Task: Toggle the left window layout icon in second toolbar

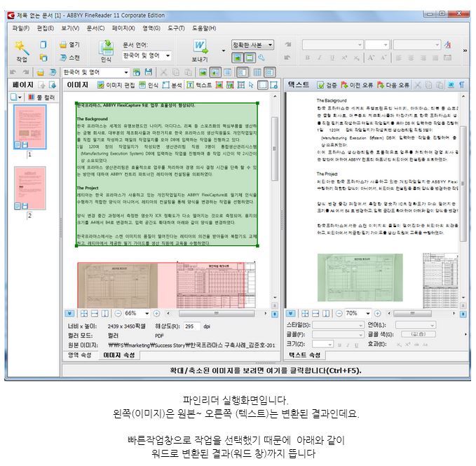Action: coord(243,72)
